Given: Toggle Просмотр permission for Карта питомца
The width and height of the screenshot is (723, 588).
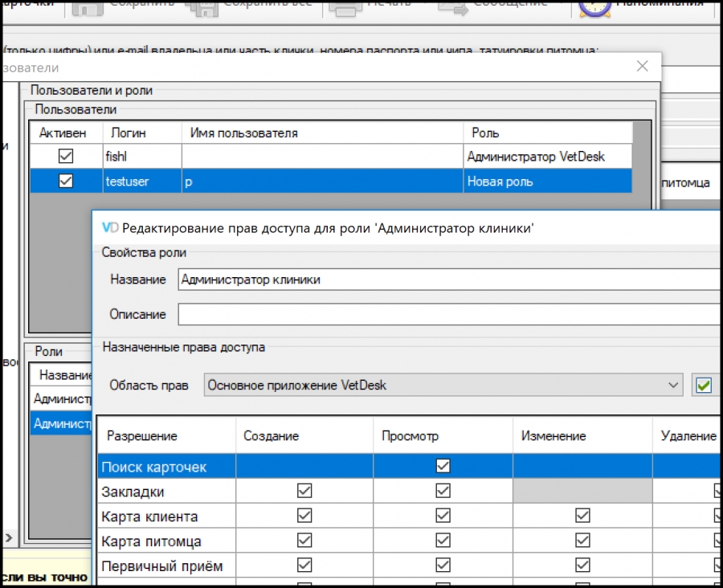Looking at the screenshot, I should click(443, 541).
